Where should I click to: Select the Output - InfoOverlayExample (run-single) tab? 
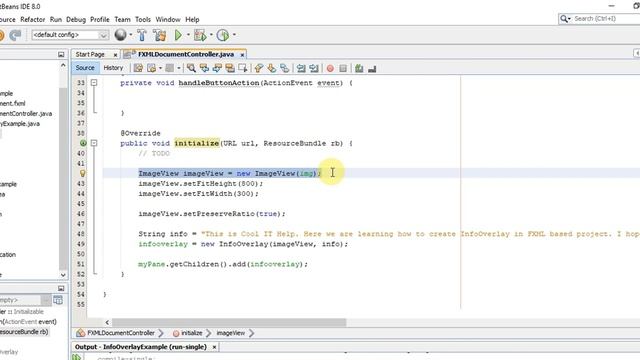coord(141,347)
